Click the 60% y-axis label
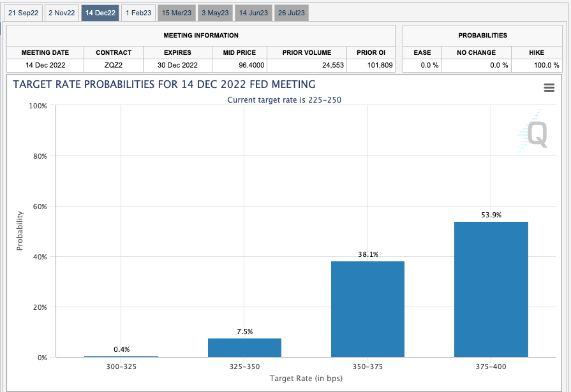This screenshot has height=392, width=571. 40,207
